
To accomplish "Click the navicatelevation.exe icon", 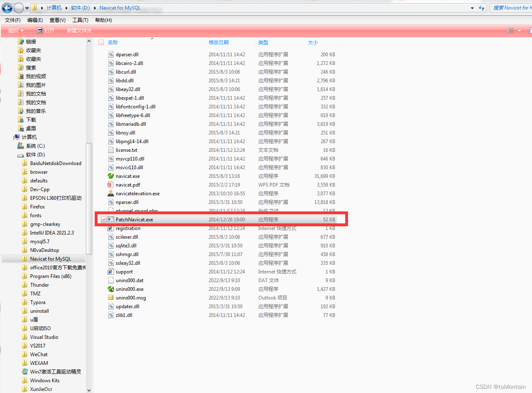I will [x=110, y=194].
